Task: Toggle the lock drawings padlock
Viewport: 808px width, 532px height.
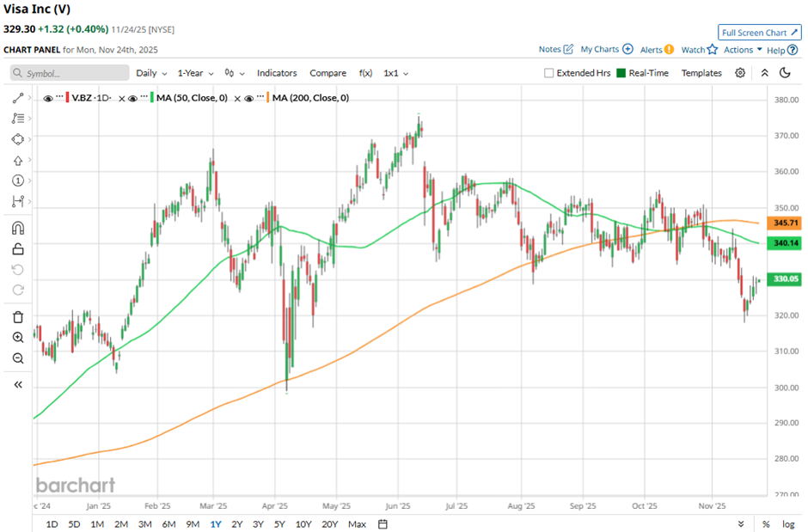Action: pos(18,249)
